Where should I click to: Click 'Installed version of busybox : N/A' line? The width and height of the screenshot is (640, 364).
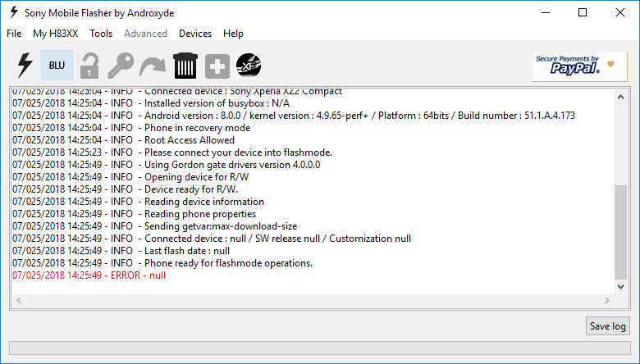[151, 103]
